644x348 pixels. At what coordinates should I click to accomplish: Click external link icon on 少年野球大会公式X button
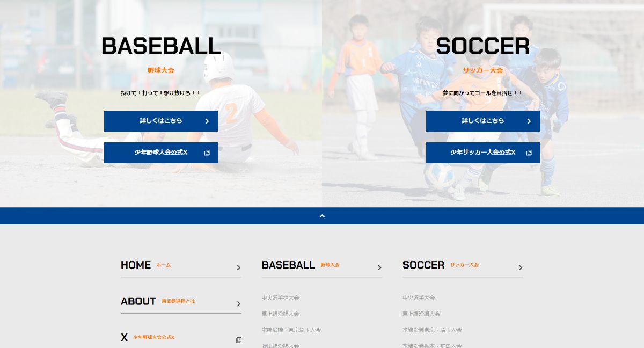(207, 153)
